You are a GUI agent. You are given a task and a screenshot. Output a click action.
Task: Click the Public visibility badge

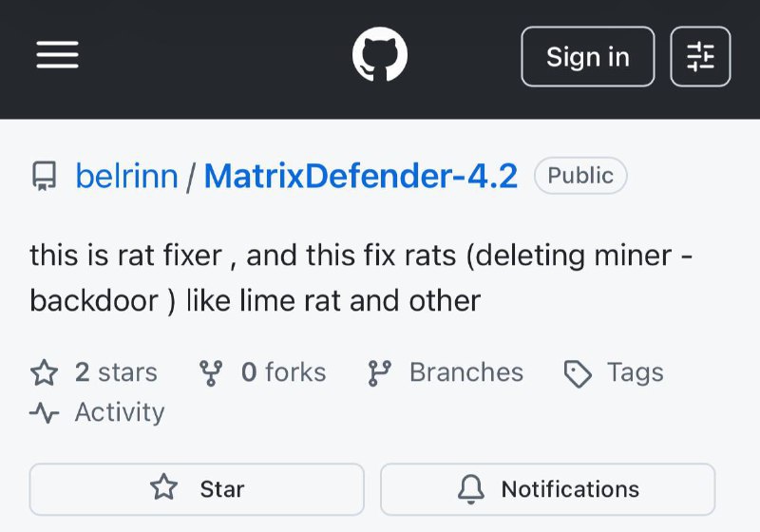pos(580,176)
